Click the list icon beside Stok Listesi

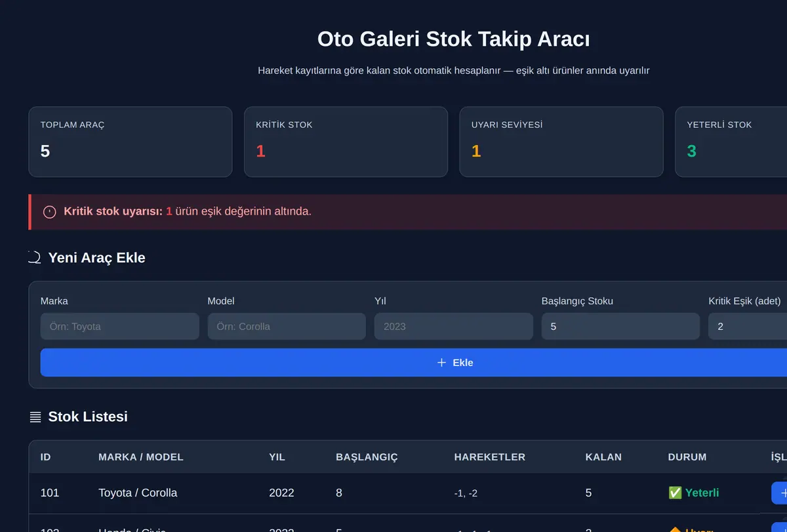click(35, 417)
